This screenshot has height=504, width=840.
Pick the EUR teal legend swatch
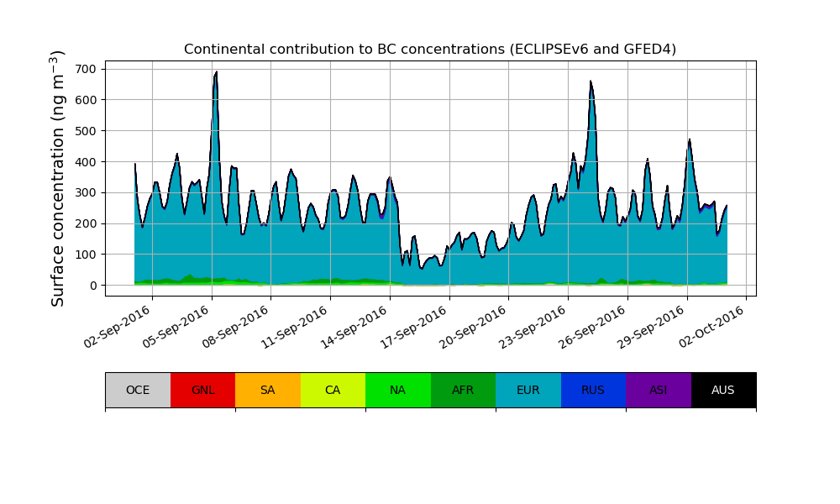pos(528,390)
